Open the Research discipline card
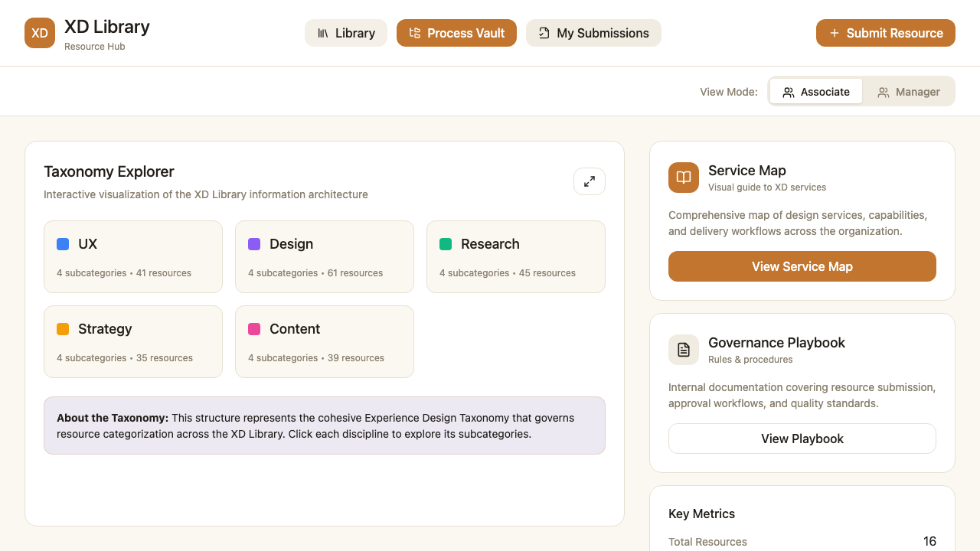Image resolution: width=980 pixels, height=551 pixels. (x=516, y=257)
